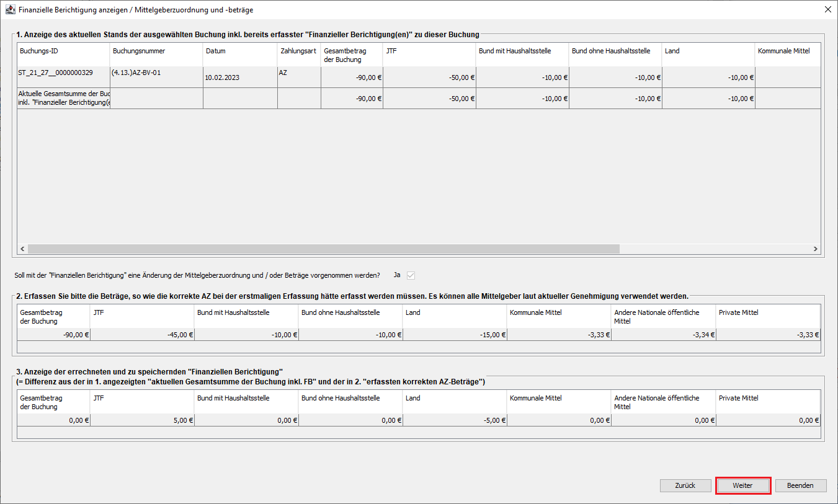This screenshot has height=504, width=838.
Task: Select the Land amount field -15,00 €
Action: 455,335
